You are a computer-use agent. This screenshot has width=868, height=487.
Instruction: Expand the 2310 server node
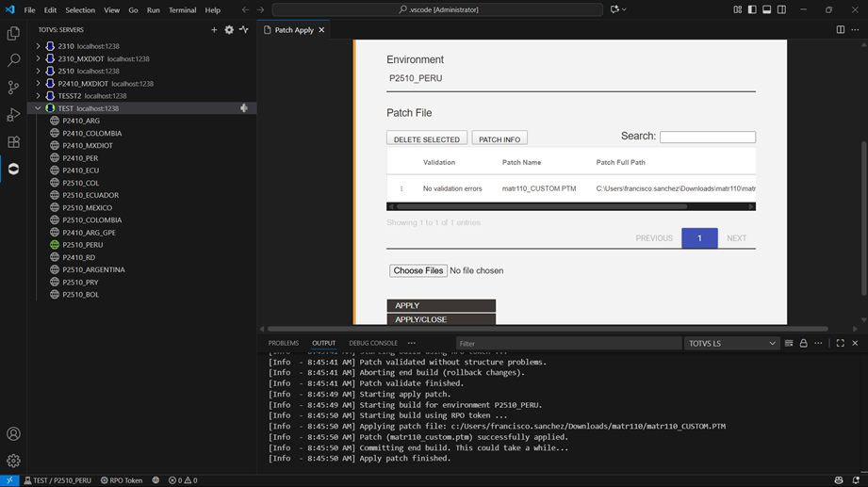39,46
